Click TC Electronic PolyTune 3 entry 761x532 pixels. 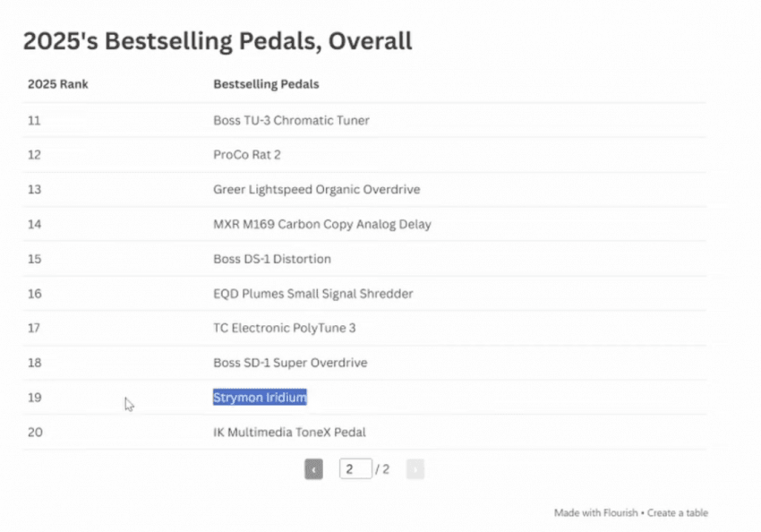[x=284, y=328]
